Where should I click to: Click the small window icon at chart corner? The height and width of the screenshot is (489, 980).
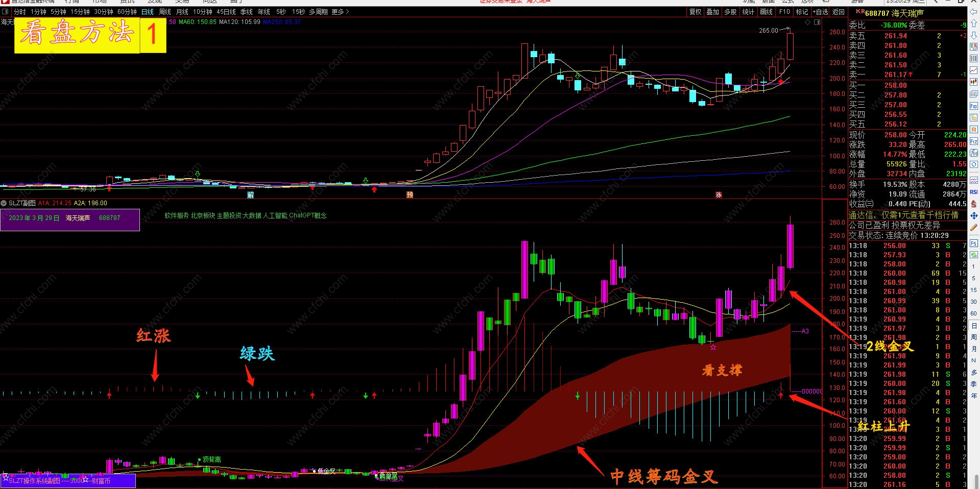click(818, 22)
